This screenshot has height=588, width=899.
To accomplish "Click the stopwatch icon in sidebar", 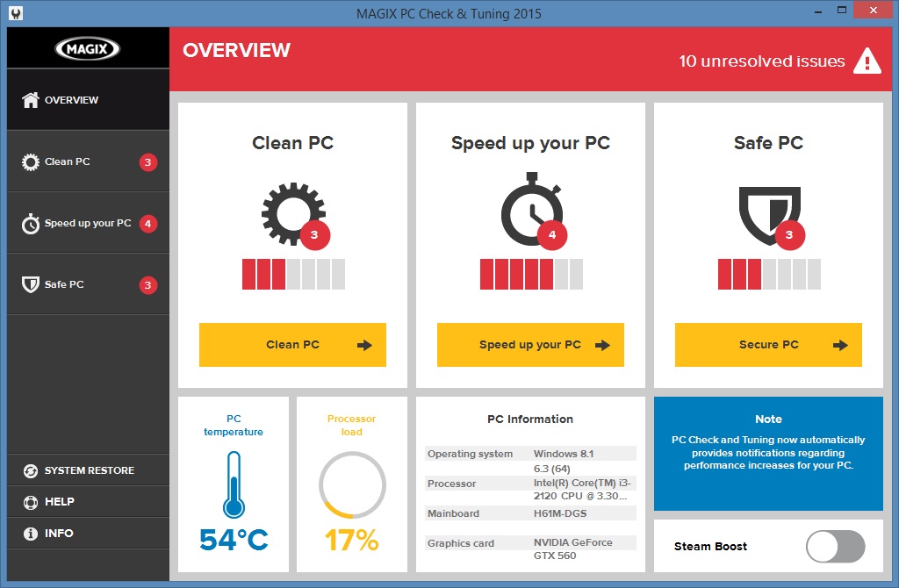I will [31, 224].
